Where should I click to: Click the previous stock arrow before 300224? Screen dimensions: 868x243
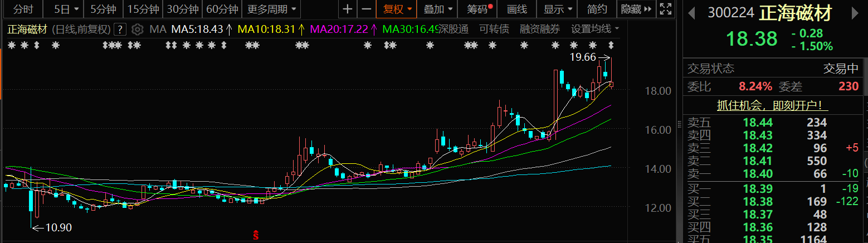(691, 12)
